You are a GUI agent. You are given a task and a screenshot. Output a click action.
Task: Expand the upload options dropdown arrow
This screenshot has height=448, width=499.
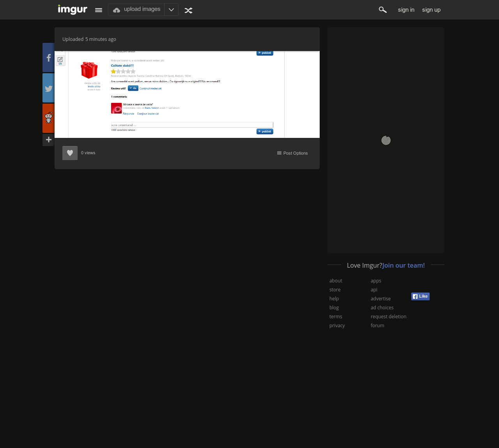click(171, 10)
